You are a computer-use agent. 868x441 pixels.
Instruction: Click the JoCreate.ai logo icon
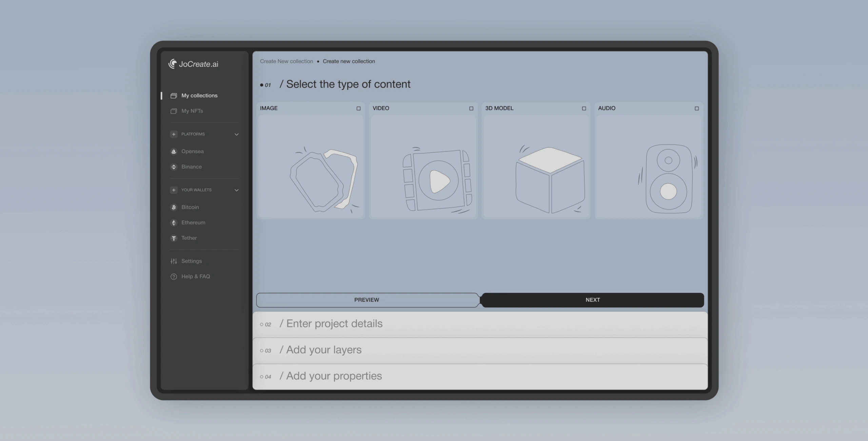click(173, 64)
